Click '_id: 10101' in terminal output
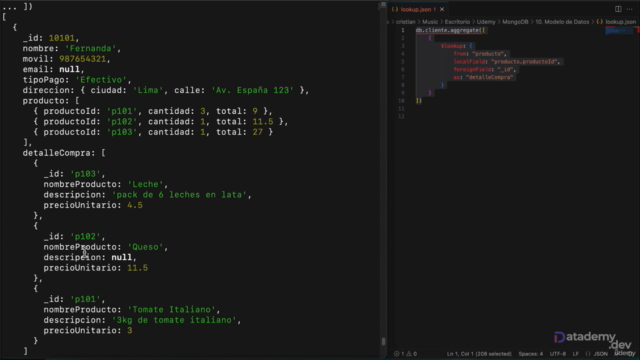640x360 pixels. [51, 38]
